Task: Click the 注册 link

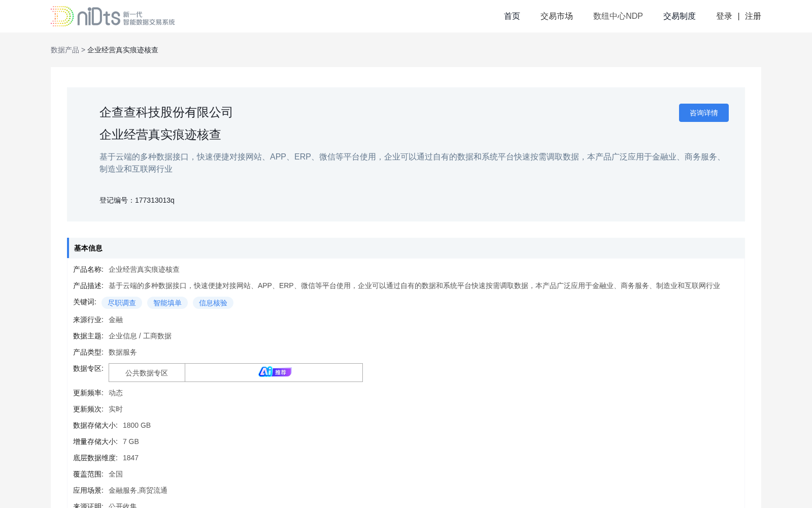Action: click(753, 16)
